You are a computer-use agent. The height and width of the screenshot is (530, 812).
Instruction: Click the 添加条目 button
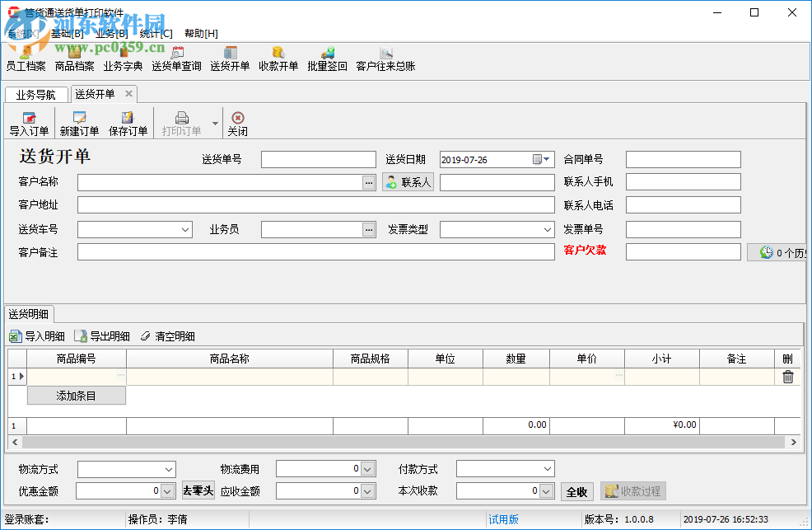click(76, 396)
